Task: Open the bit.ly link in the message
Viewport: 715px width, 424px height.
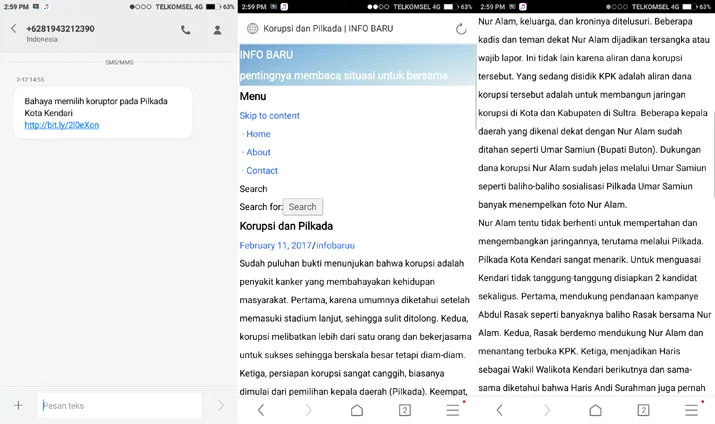Action: [x=61, y=125]
